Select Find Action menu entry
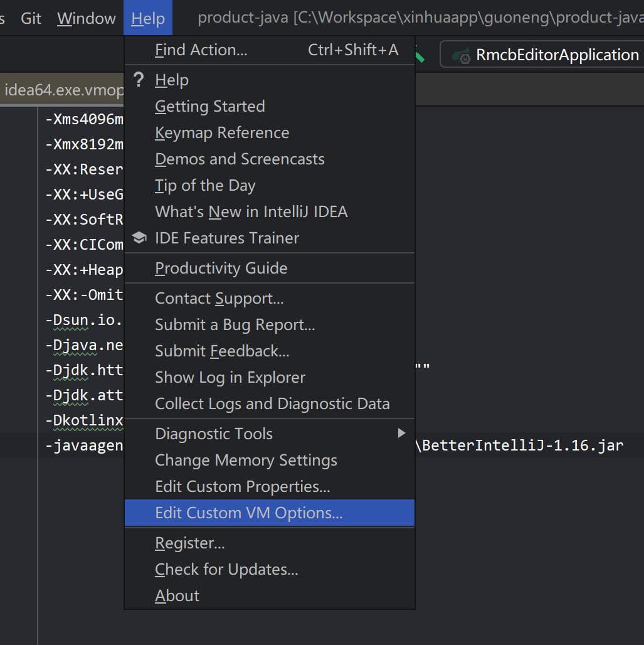Image resolution: width=644 pixels, height=645 pixels. [270, 50]
